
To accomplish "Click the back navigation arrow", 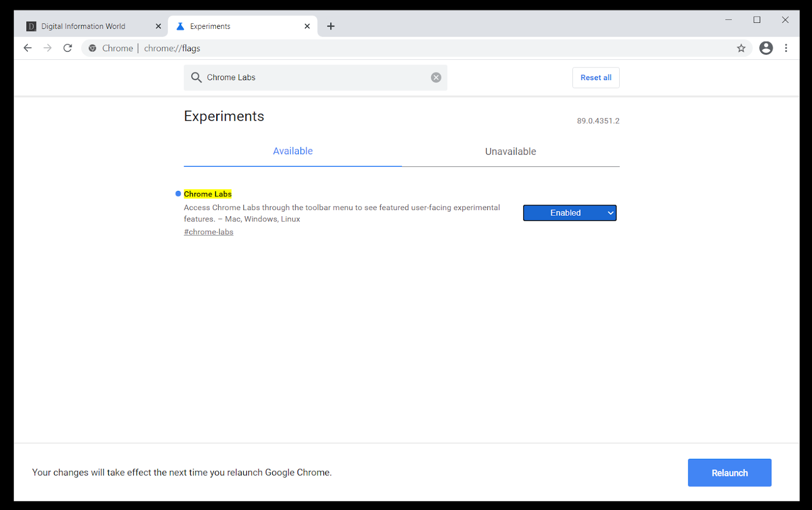I will tap(27, 48).
